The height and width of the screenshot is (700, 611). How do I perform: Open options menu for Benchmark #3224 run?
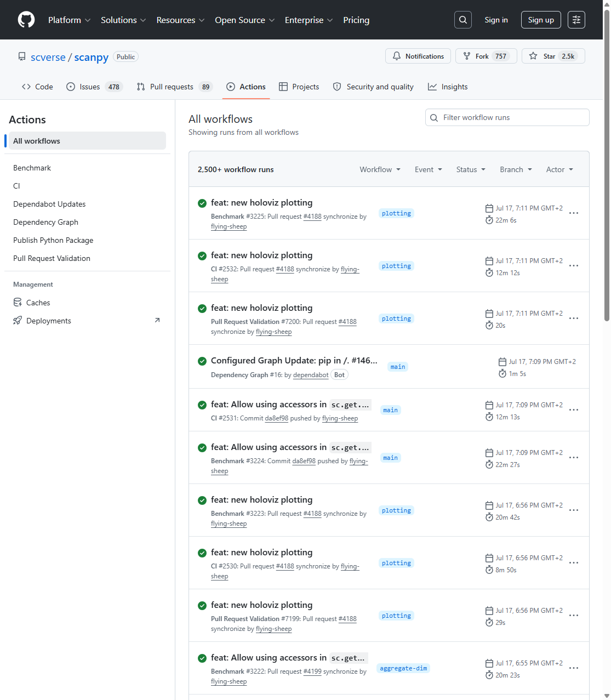[x=574, y=458]
